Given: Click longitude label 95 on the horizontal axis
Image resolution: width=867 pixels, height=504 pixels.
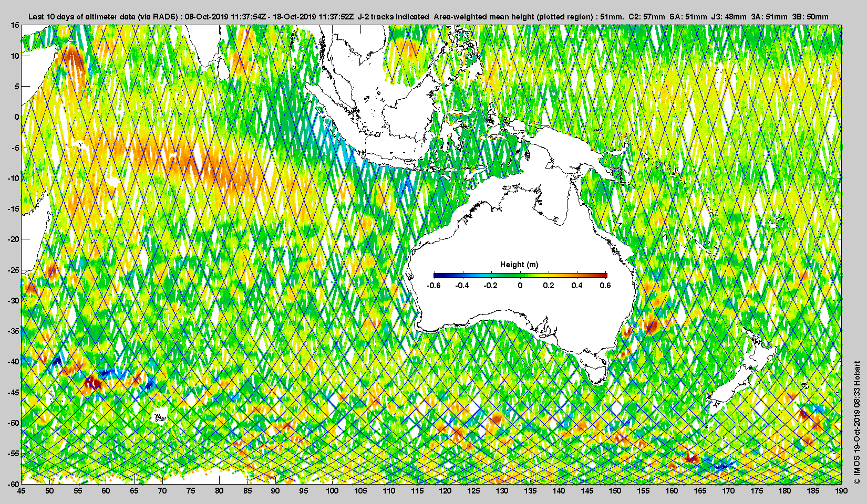Looking at the screenshot, I should tap(304, 491).
